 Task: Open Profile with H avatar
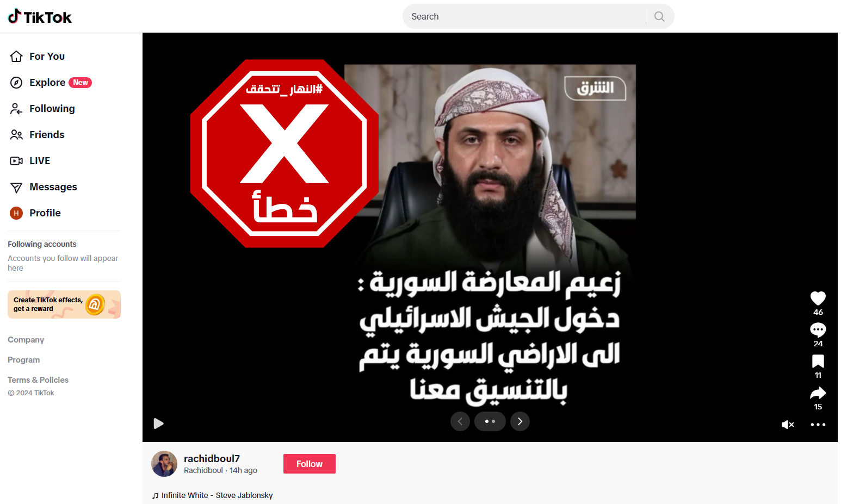click(35, 213)
